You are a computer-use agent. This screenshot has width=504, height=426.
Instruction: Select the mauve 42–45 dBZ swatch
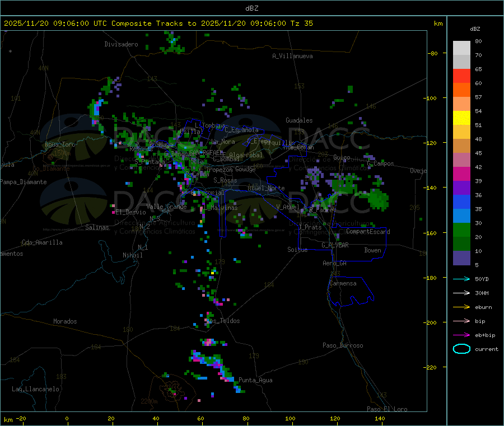[x=461, y=160]
